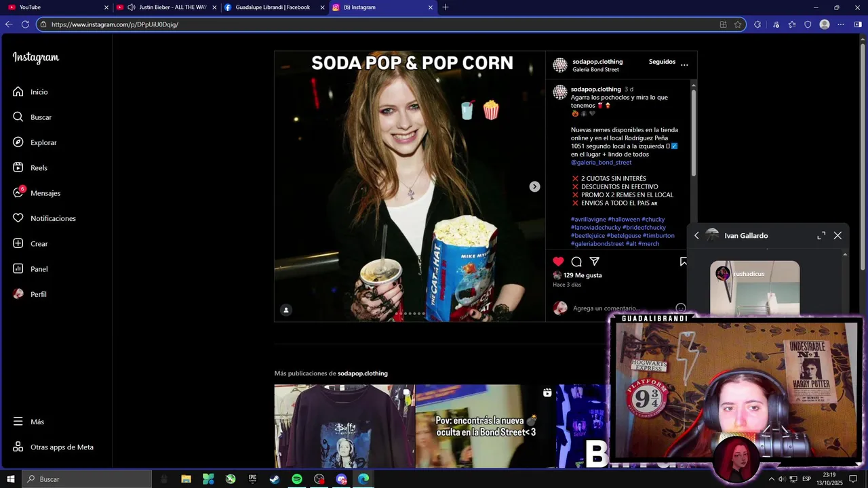Show hidden system tray icons
868x488 pixels.
click(x=771, y=479)
